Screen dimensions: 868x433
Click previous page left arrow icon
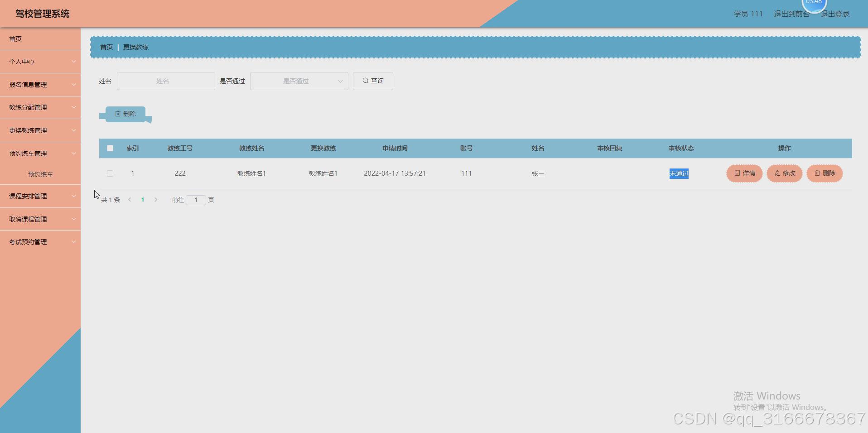[130, 199]
